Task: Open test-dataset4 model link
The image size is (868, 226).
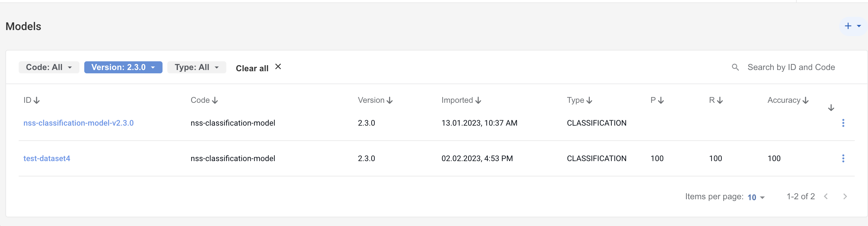Action: (47, 158)
